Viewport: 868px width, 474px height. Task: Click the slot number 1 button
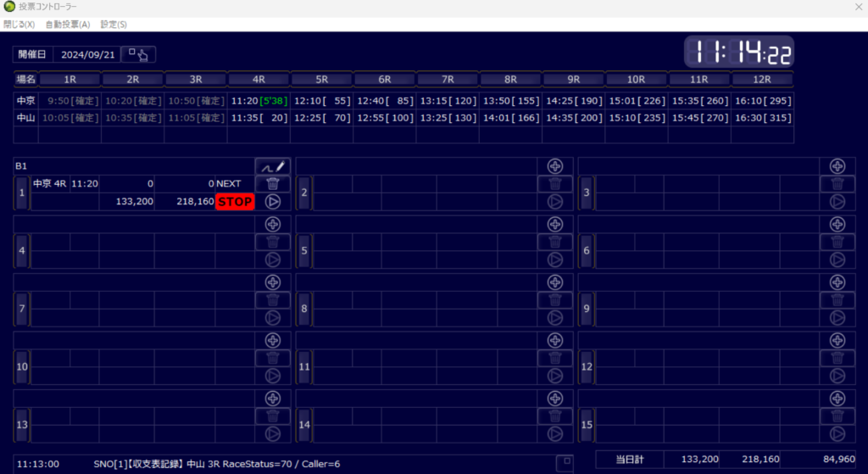(22, 193)
